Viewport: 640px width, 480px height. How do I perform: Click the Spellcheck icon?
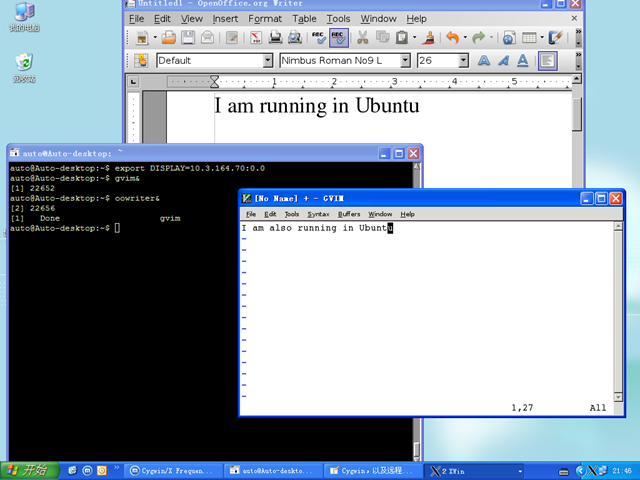point(319,38)
